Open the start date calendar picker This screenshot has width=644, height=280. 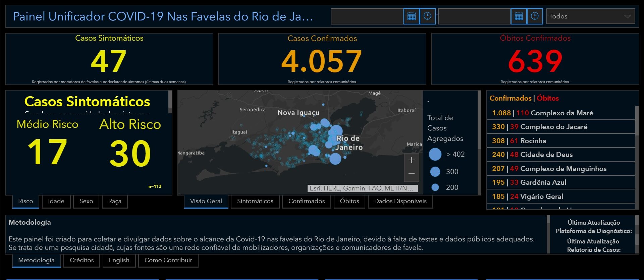[x=411, y=16]
